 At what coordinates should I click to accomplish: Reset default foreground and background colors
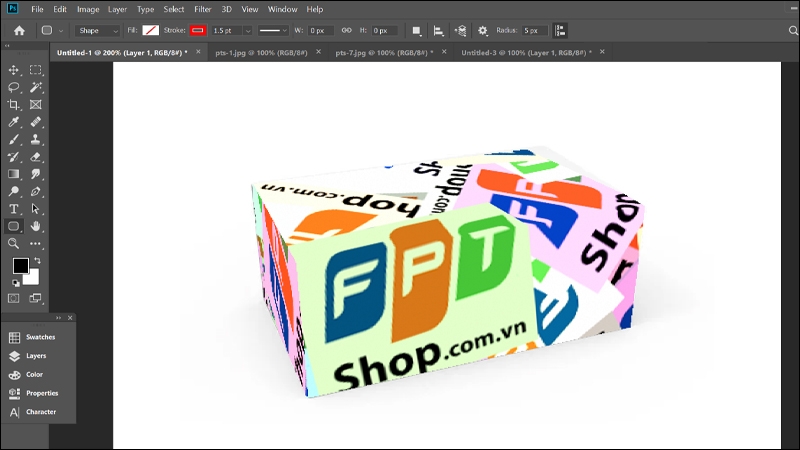pos(16,283)
